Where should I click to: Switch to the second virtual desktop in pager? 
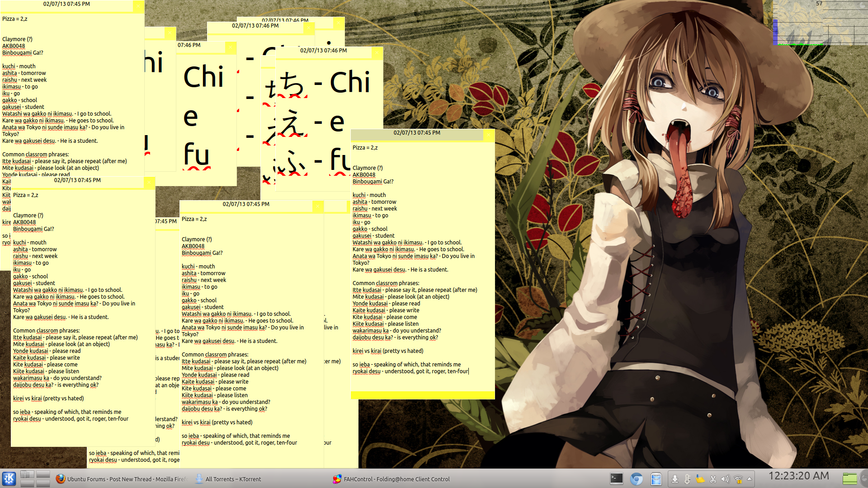click(43, 474)
